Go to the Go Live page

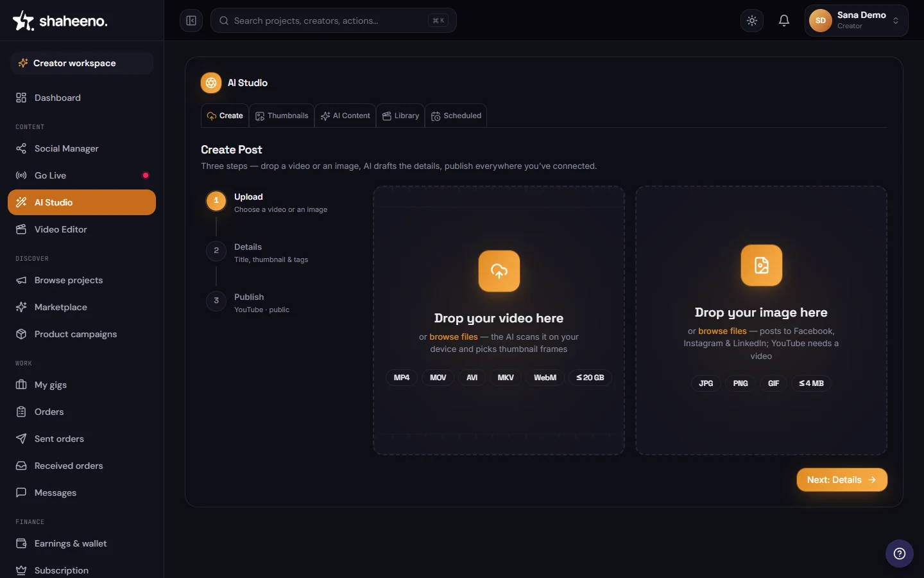(81, 175)
